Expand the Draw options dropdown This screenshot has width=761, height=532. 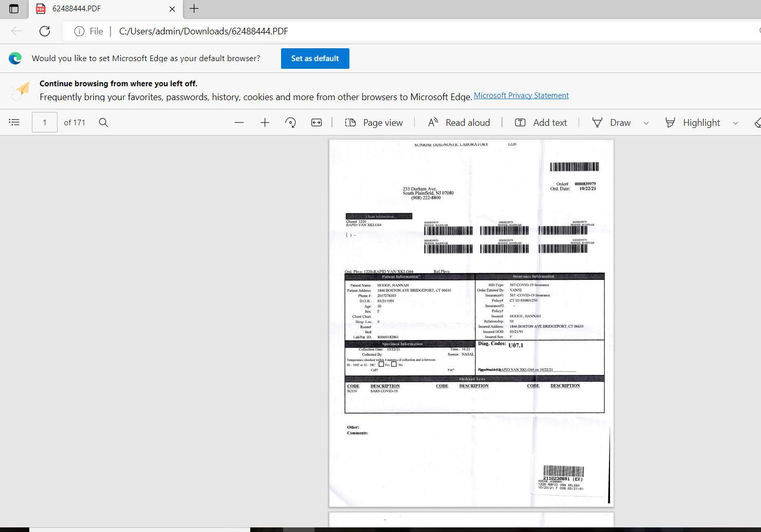click(646, 123)
